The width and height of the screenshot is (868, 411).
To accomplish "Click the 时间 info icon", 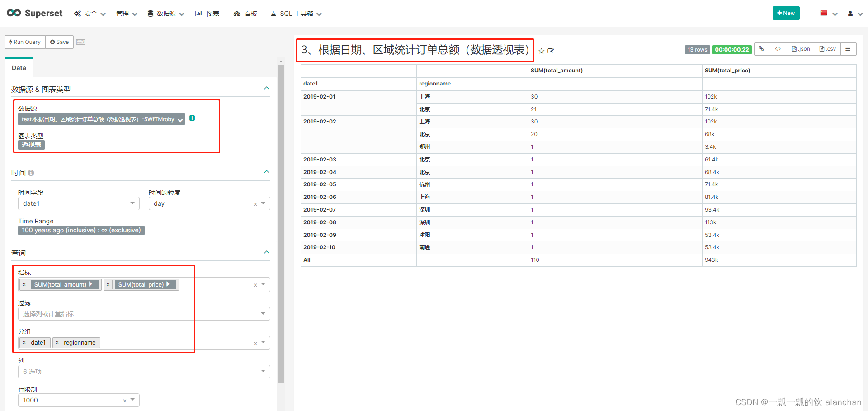I will (31, 173).
